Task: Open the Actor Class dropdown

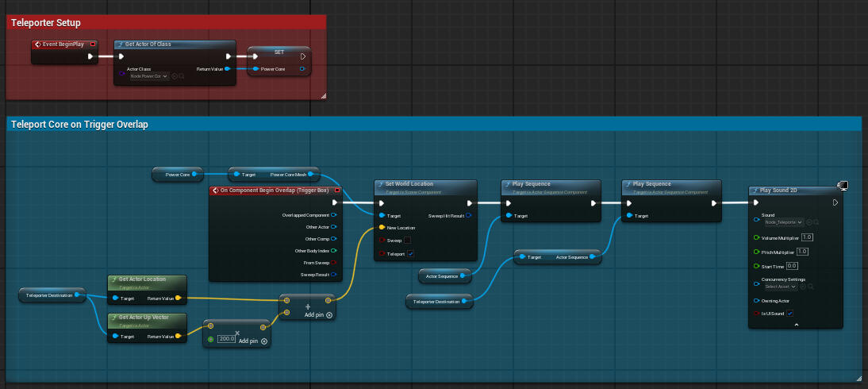Action: point(149,76)
